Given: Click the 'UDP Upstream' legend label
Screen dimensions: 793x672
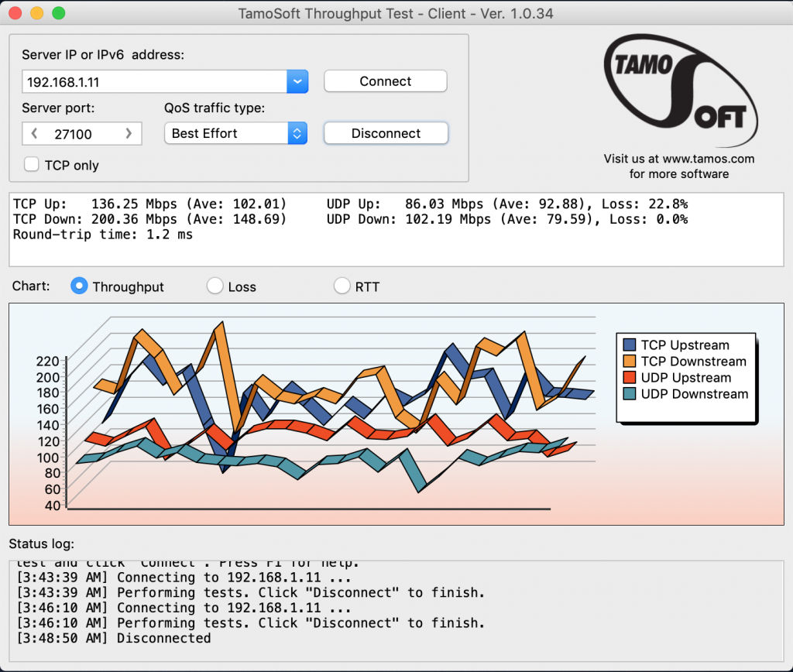Looking at the screenshot, I should pyautogui.click(x=686, y=377).
